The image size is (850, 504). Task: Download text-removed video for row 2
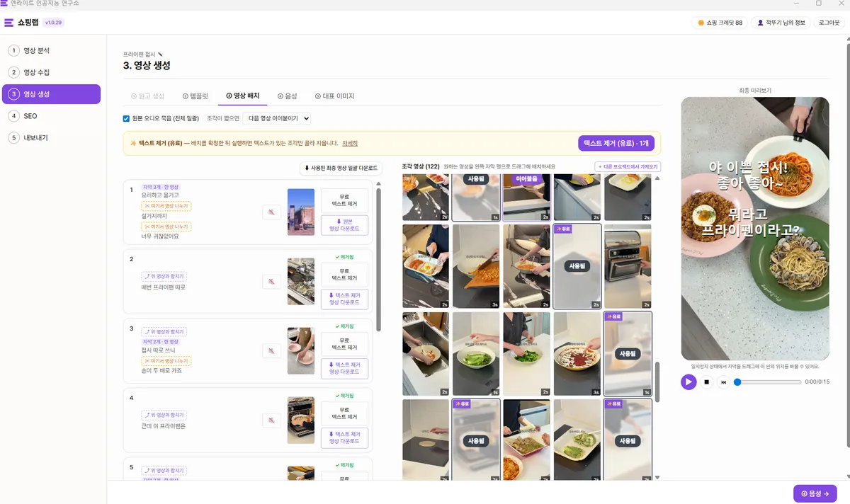pos(344,299)
